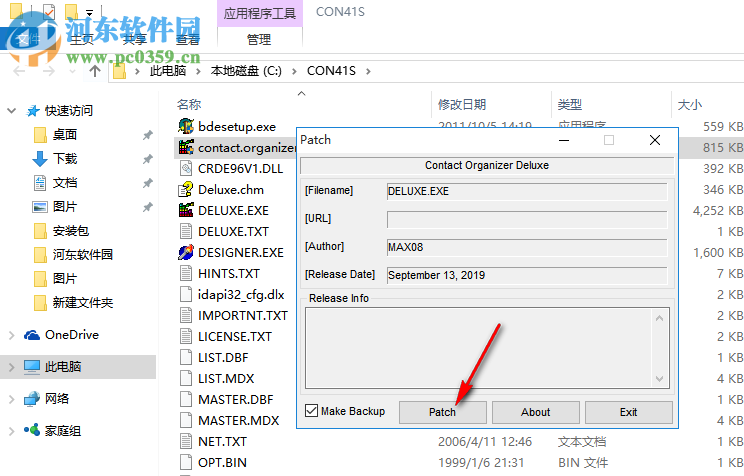
Task: Sort files by 类型 column
Action: (x=569, y=104)
